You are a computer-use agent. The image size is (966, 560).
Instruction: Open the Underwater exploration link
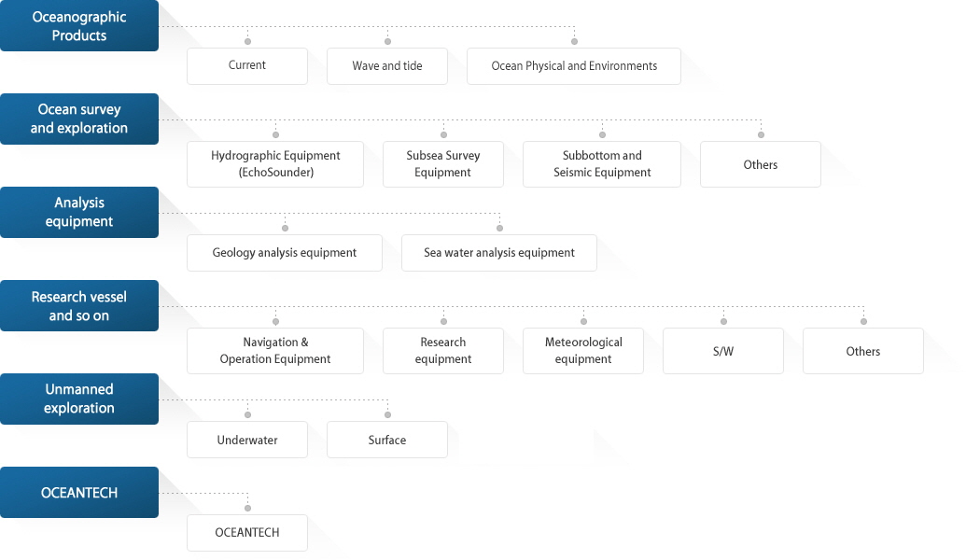(x=247, y=440)
